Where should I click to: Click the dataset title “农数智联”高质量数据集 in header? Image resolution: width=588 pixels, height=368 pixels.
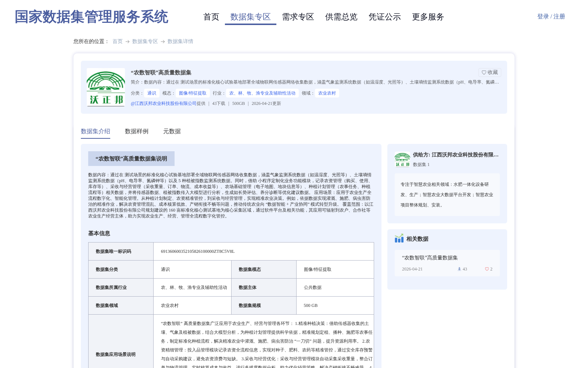pyautogui.click(x=161, y=72)
